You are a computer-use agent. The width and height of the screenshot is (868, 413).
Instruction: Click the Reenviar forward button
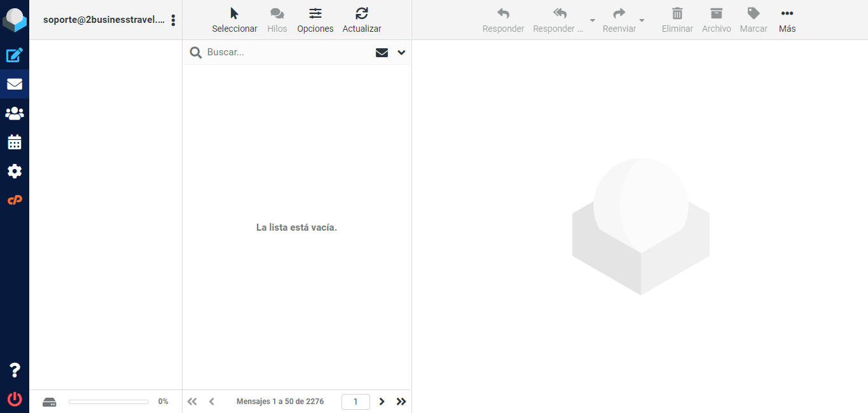(619, 20)
